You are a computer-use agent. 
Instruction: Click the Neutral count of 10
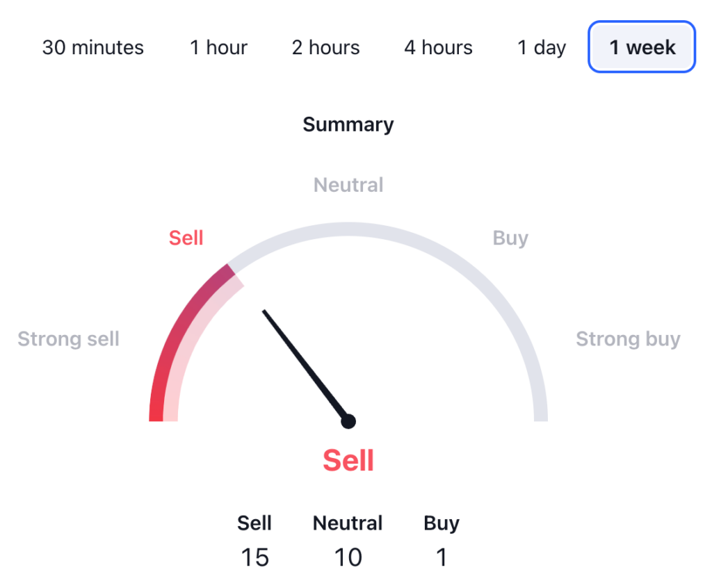[x=348, y=557]
